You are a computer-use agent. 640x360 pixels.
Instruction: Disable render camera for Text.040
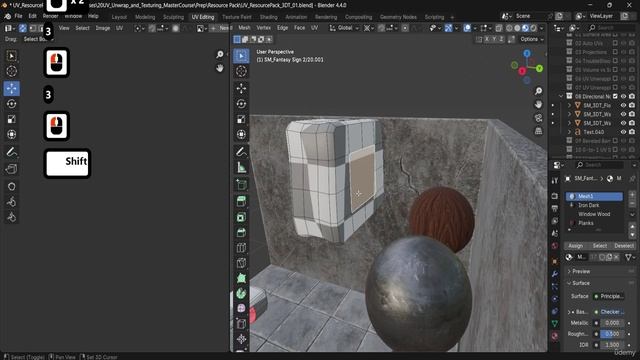[x=632, y=132]
